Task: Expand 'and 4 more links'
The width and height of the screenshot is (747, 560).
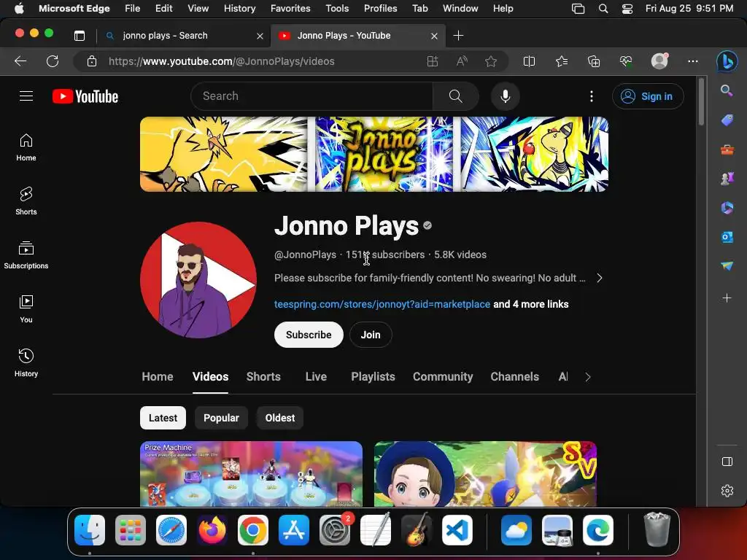Action: click(x=531, y=304)
